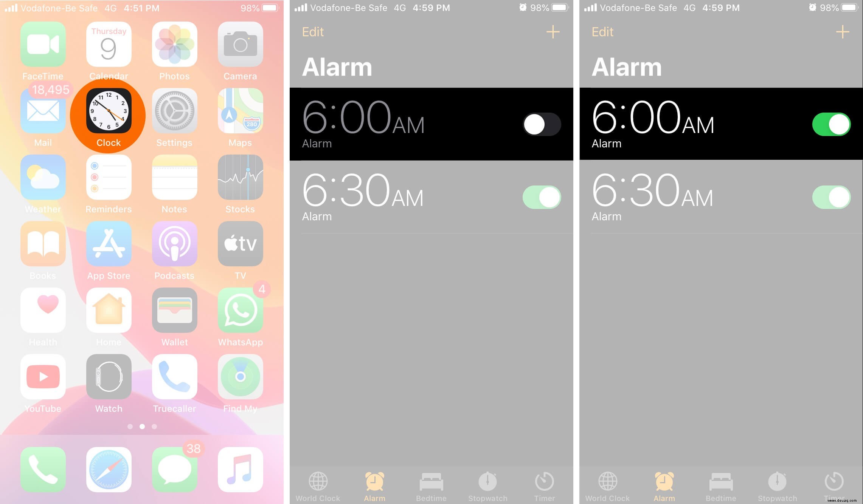863x504 pixels.
Task: Open YouTube app
Action: [43, 376]
